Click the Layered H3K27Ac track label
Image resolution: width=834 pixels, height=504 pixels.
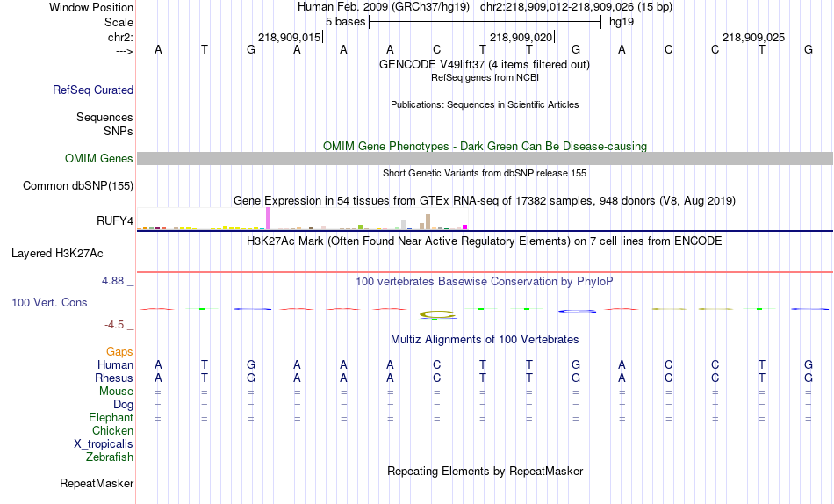point(57,254)
